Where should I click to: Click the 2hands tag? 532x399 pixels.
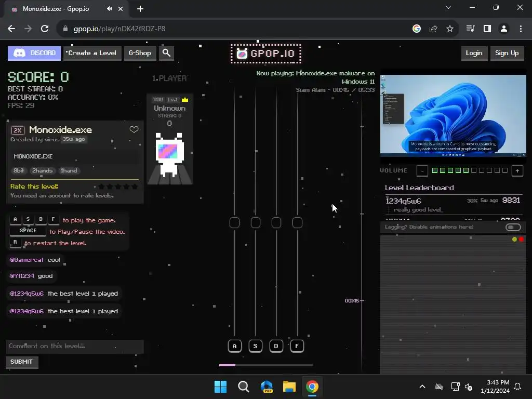point(43,170)
